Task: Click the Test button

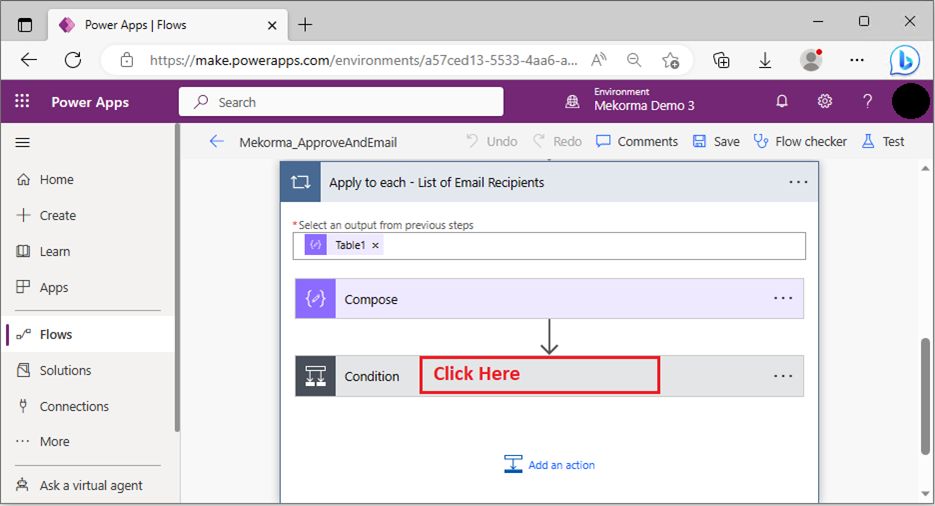Action: 883,141
